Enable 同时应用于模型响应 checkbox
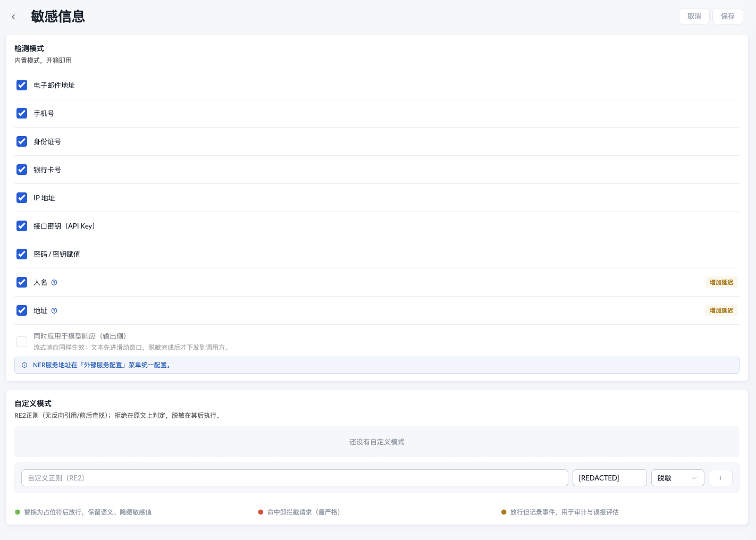The image size is (756, 540). point(22,342)
